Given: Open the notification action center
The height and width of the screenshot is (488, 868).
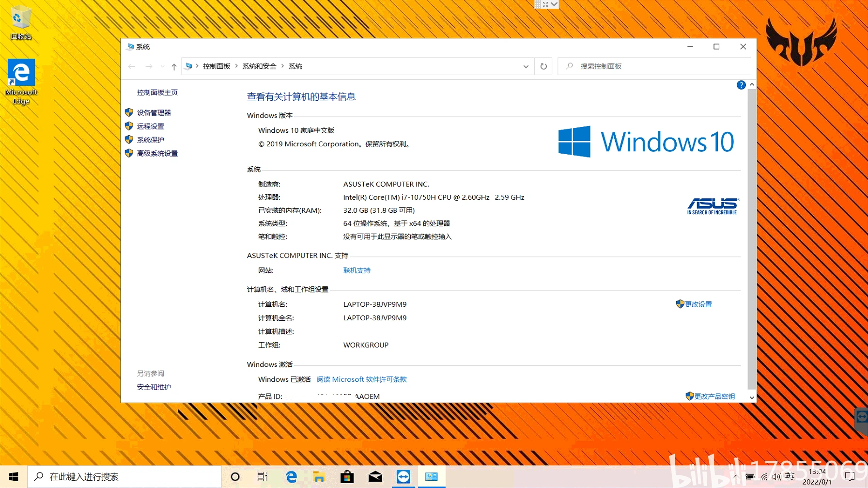Looking at the screenshot, I should [x=850, y=477].
